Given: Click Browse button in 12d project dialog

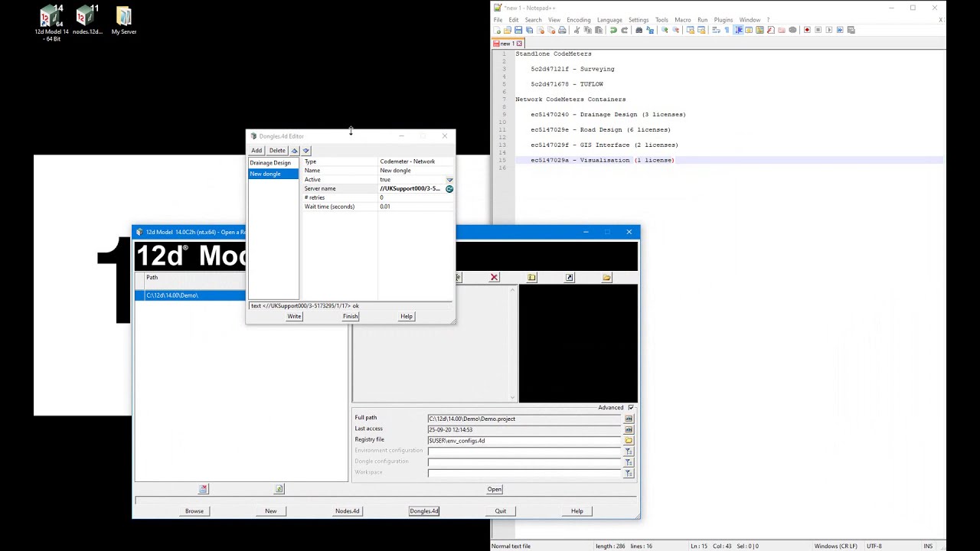Looking at the screenshot, I should (x=194, y=511).
